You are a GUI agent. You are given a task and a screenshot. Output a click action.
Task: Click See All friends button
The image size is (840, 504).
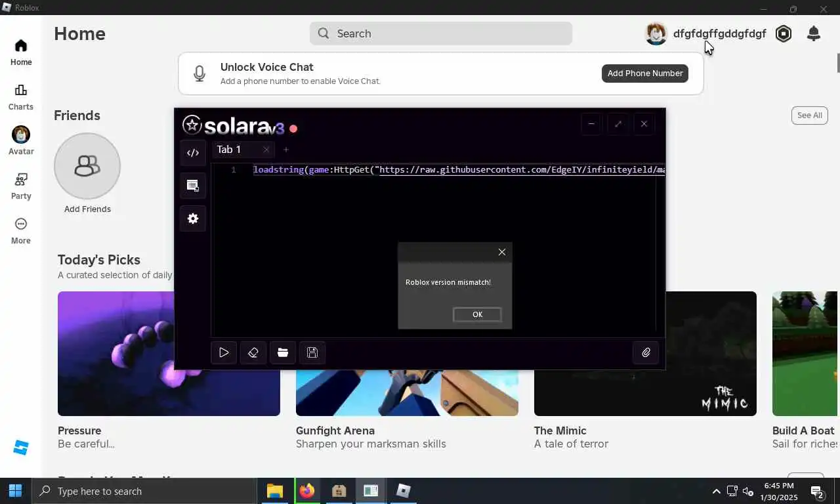pyautogui.click(x=809, y=115)
